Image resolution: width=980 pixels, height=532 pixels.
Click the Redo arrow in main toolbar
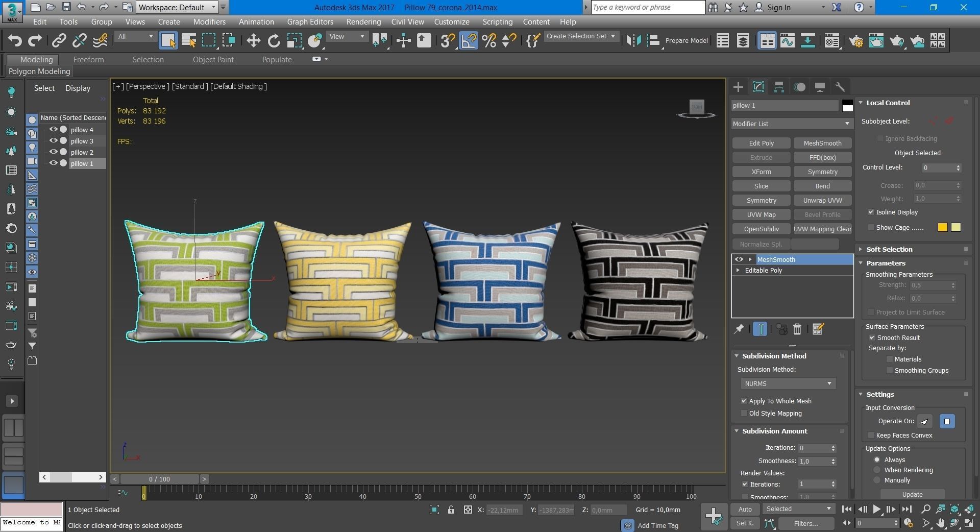(x=35, y=41)
